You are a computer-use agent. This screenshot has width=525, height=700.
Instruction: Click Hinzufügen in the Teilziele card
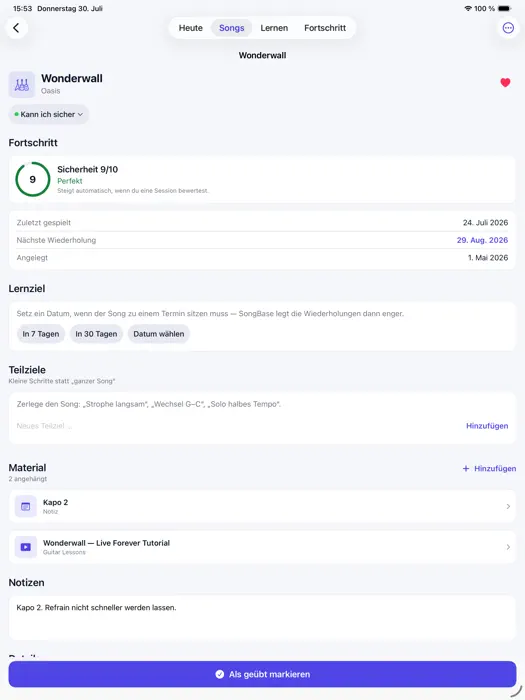487,426
